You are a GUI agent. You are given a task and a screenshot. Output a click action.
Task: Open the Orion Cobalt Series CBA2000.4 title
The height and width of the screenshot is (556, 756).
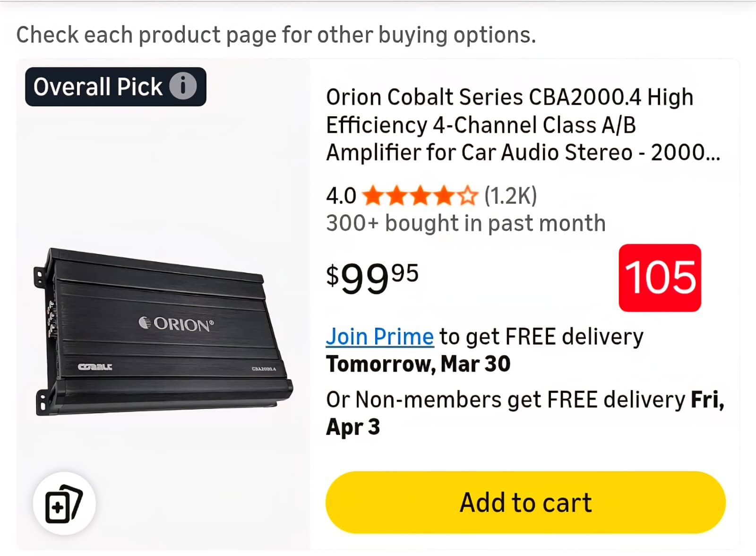[x=522, y=125]
